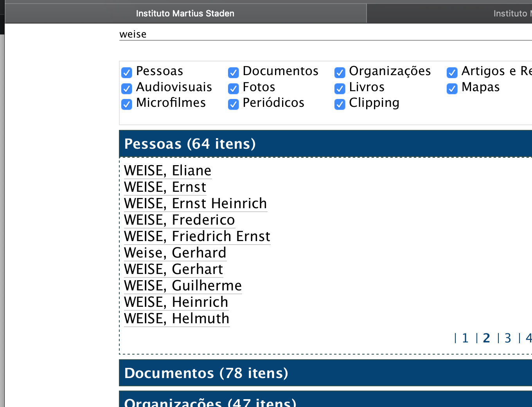Image resolution: width=532 pixels, height=407 pixels.
Task: Toggle the Mapas checkbox
Action: 452,89
